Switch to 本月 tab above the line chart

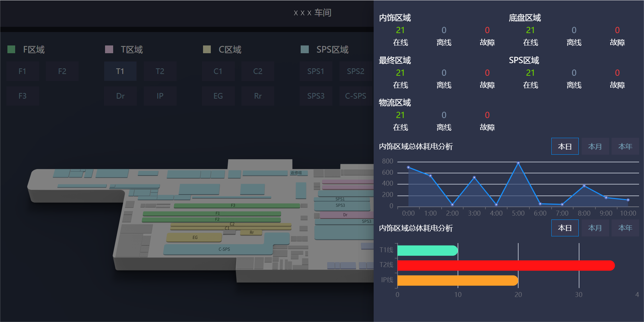595,146
